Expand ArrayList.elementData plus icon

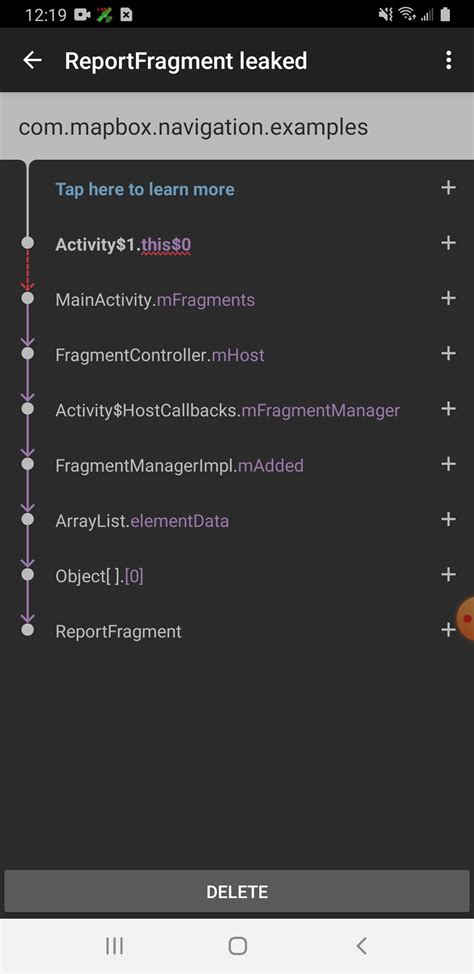[x=448, y=519]
